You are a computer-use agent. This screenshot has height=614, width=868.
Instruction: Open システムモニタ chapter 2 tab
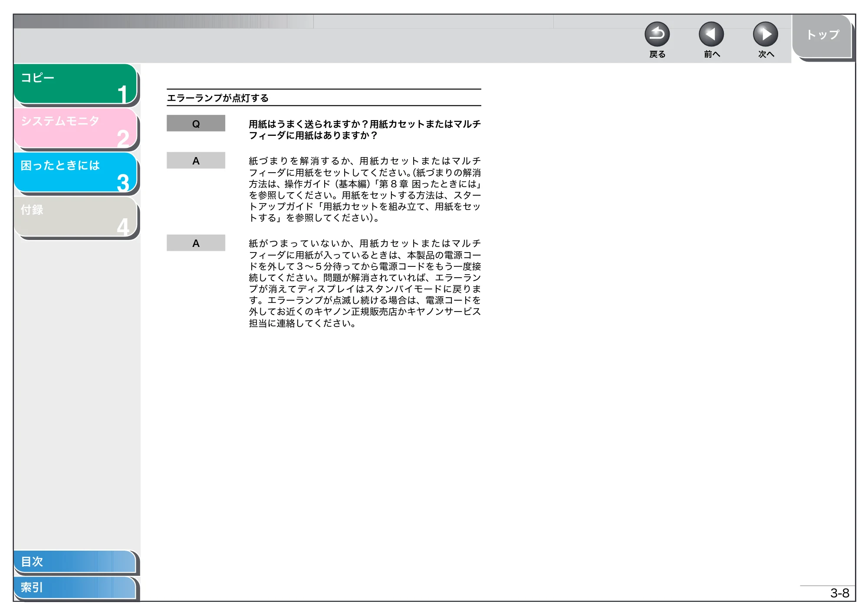(76, 128)
